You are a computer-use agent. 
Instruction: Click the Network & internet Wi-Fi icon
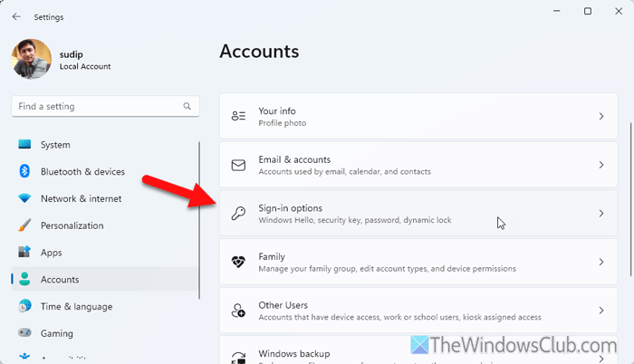pos(24,199)
